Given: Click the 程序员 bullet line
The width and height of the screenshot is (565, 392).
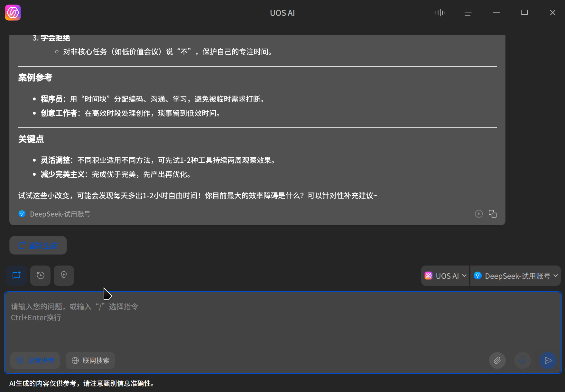Looking at the screenshot, I should [x=152, y=99].
